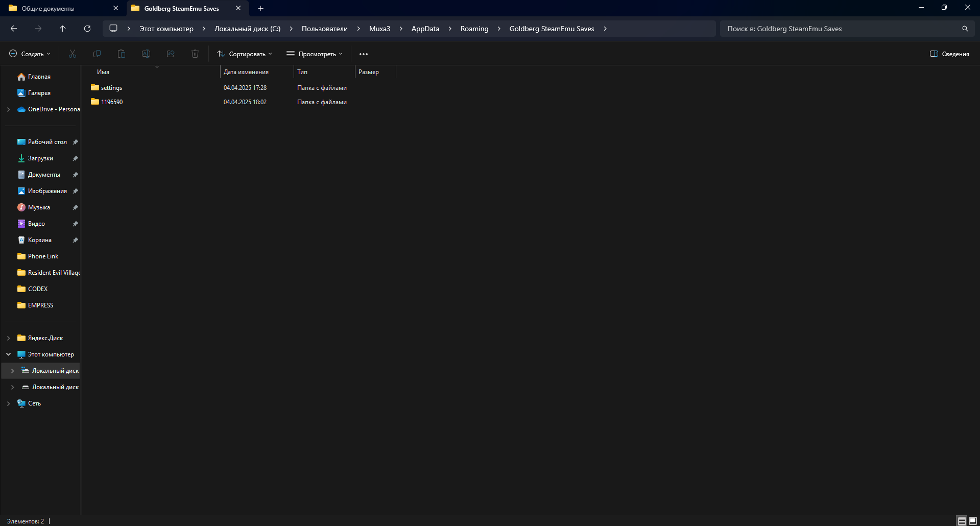Expand Яндекс.Диск tree node
Screen dimensions: 980x526
point(8,338)
